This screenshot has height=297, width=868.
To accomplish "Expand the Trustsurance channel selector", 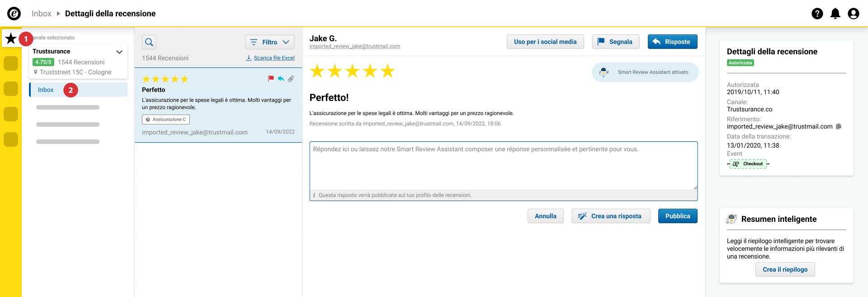I will point(119,52).
